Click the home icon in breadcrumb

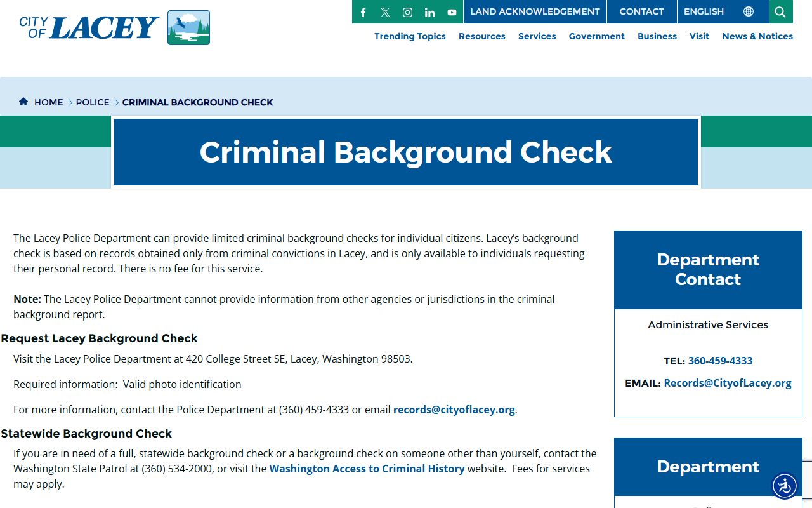(23, 102)
